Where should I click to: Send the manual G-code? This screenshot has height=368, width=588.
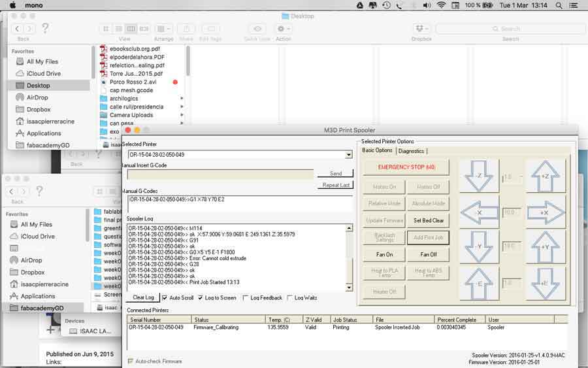(x=336, y=173)
